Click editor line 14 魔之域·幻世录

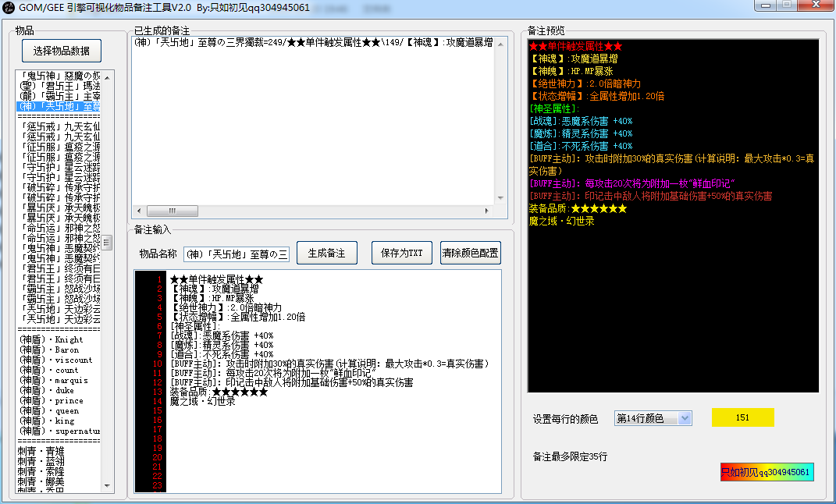(x=203, y=401)
